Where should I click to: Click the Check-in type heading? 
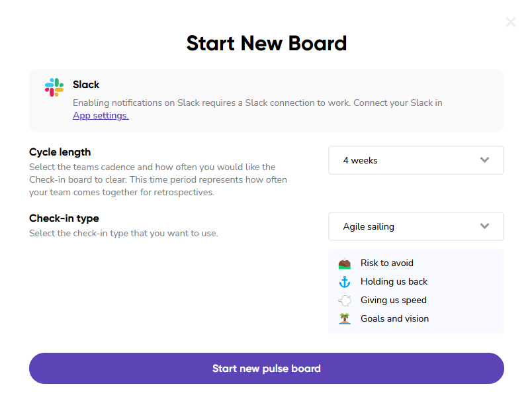point(64,218)
